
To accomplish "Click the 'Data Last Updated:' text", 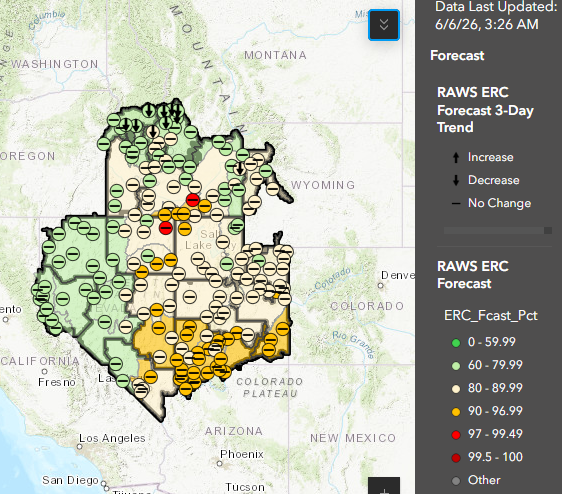I will tap(496, 7).
